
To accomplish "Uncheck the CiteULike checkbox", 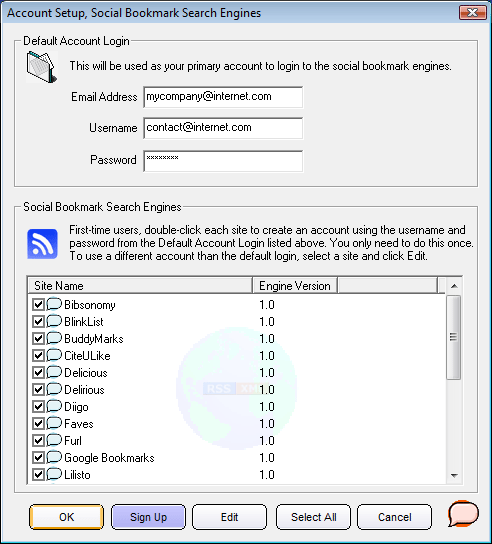I will pos(38,355).
